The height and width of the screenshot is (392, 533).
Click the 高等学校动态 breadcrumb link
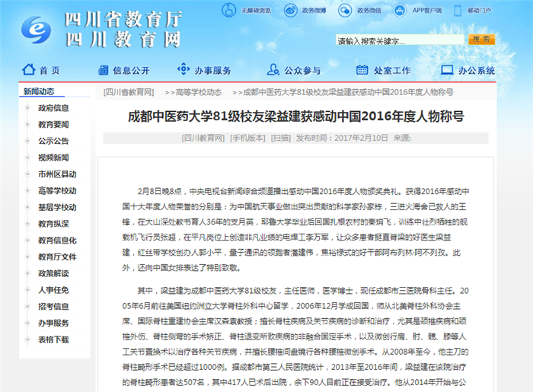click(198, 92)
